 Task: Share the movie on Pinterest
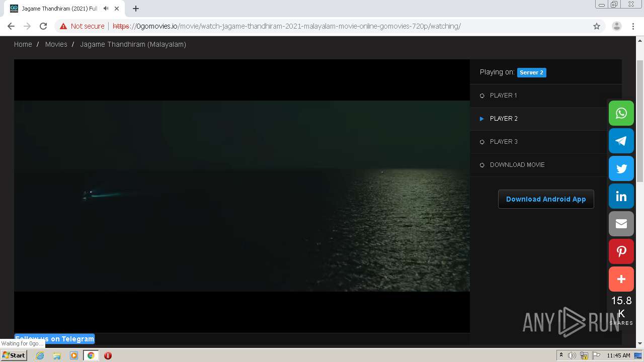coord(621,251)
